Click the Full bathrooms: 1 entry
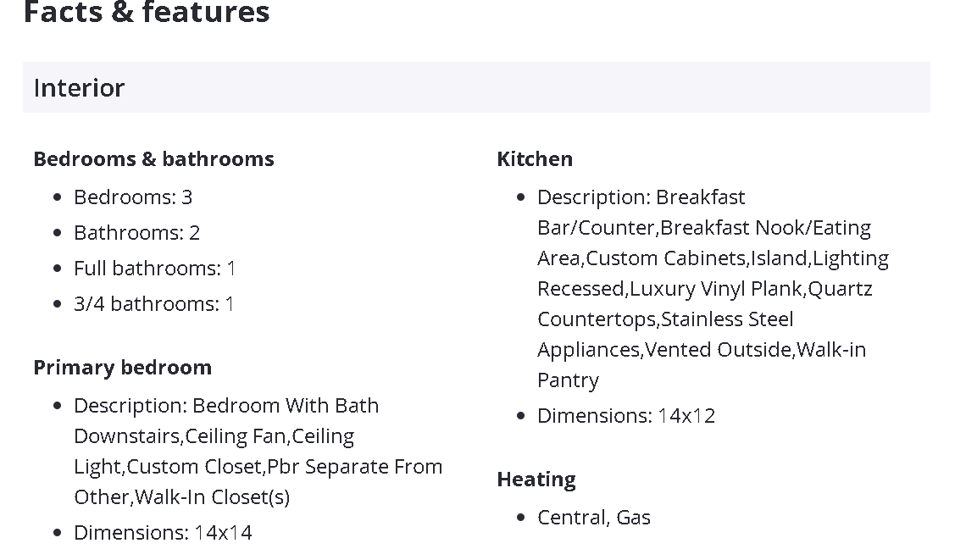 [154, 269]
